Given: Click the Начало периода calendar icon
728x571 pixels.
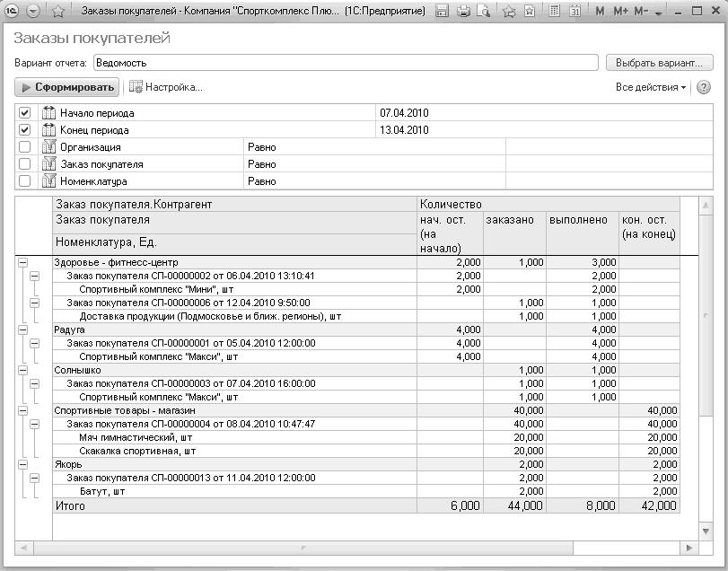Looking at the screenshot, I should 48,112.
